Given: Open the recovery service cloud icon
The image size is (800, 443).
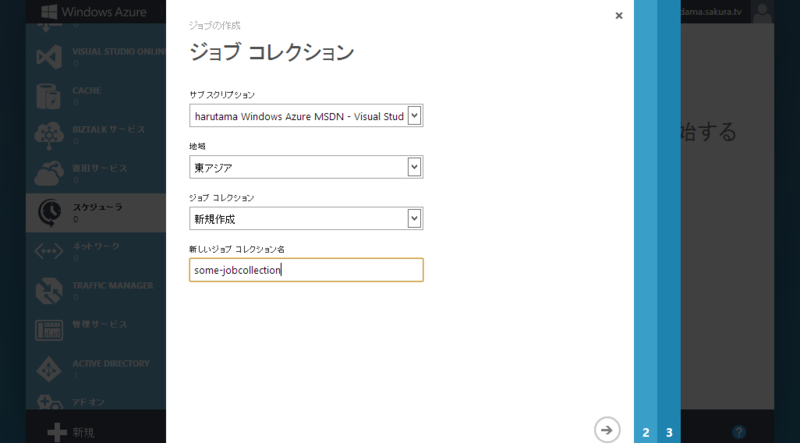Looking at the screenshot, I should click(x=49, y=174).
